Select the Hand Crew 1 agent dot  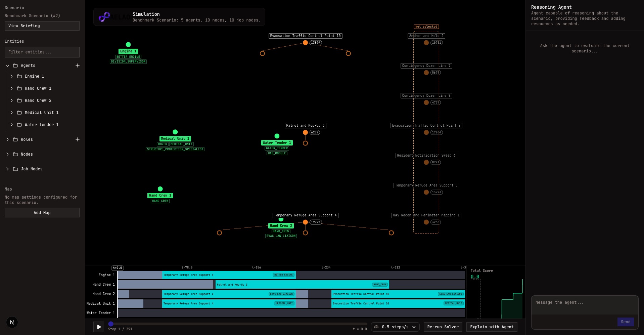[x=160, y=189]
